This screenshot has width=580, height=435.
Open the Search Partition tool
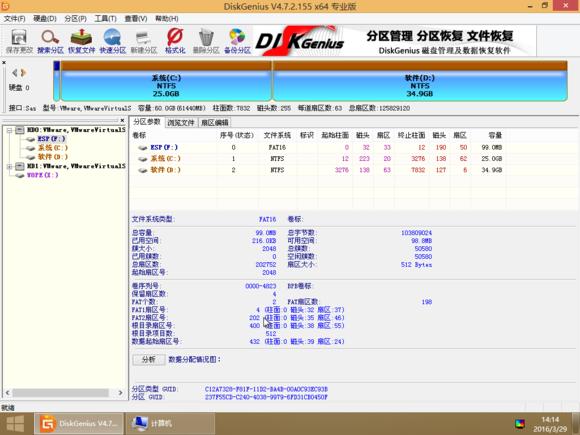coord(50,41)
